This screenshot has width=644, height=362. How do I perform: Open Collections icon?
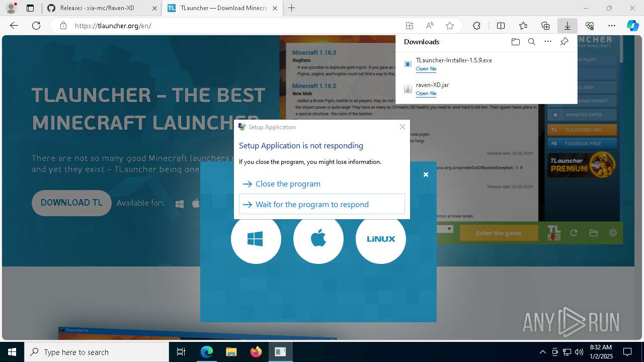pos(545,26)
